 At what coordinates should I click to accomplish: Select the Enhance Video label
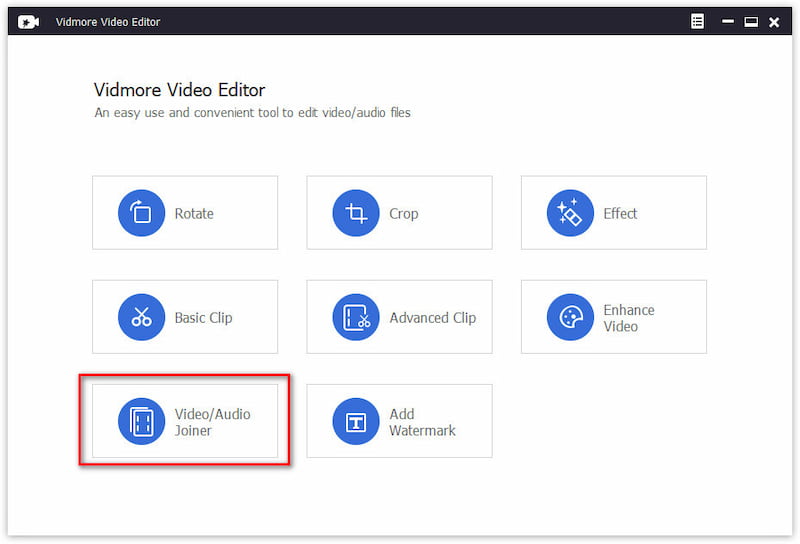629,317
